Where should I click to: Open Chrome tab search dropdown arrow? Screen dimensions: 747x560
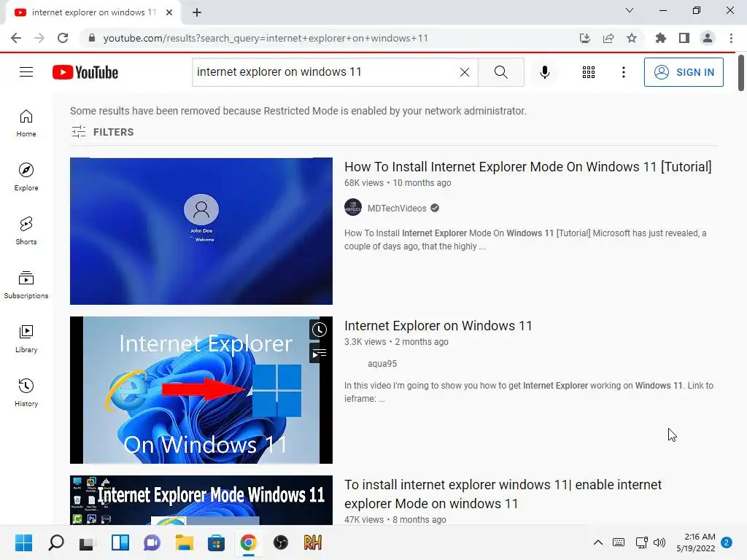[x=630, y=10]
